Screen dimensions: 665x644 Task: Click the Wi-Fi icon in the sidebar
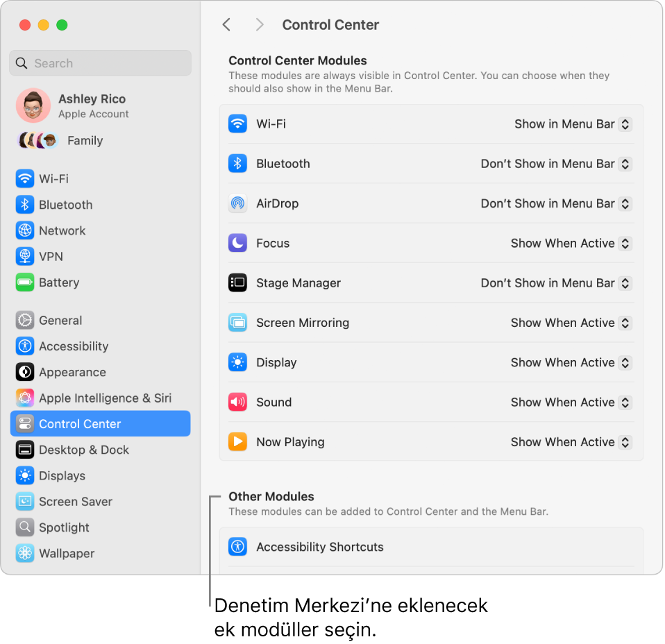(x=25, y=178)
